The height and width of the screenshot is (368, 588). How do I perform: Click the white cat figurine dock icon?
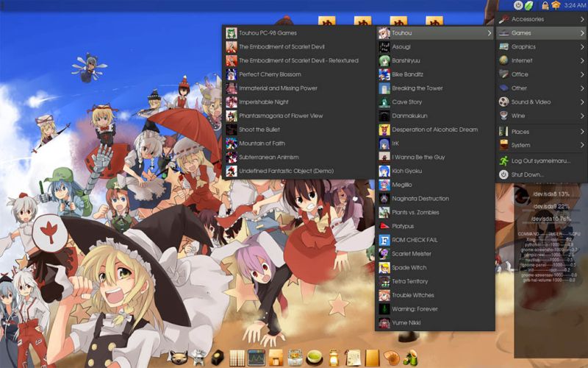(x=198, y=358)
